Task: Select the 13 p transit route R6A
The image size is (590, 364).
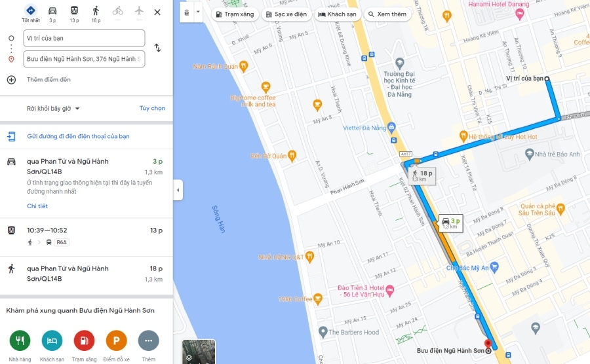Action: (x=86, y=236)
